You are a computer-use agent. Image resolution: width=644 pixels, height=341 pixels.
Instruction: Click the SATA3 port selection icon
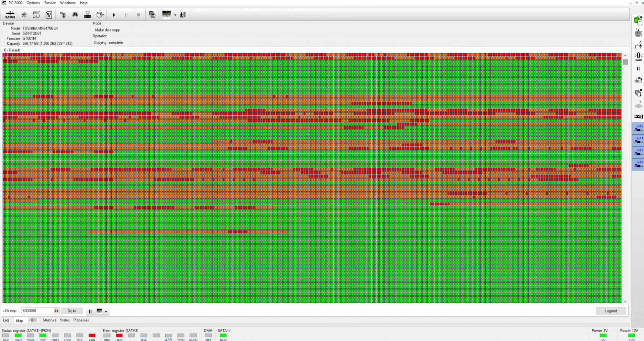pos(10,15)
